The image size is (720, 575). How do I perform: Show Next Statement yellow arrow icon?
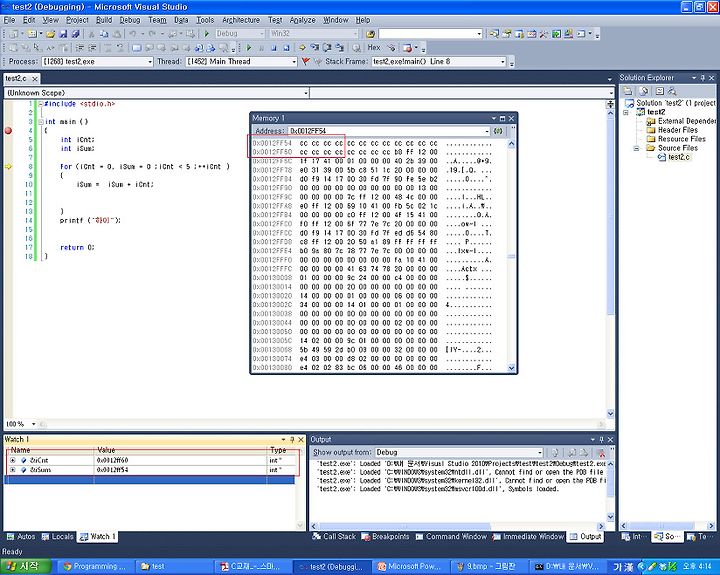303,47
